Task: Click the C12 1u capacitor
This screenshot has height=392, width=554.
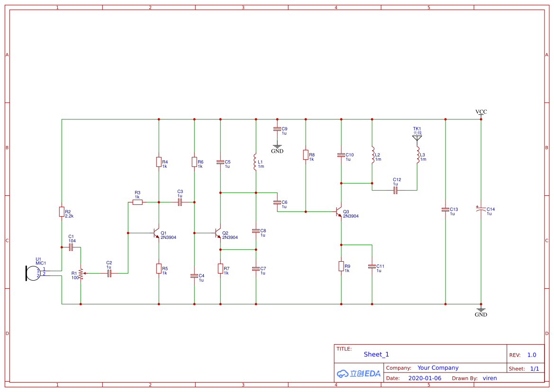Action: point(396,190)
